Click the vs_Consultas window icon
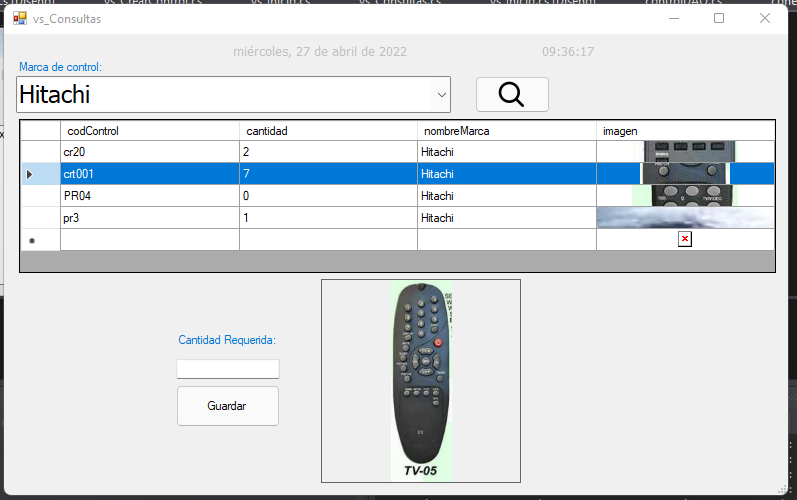The width and height of the screenshot is (797, 500). tap(20, 19)
